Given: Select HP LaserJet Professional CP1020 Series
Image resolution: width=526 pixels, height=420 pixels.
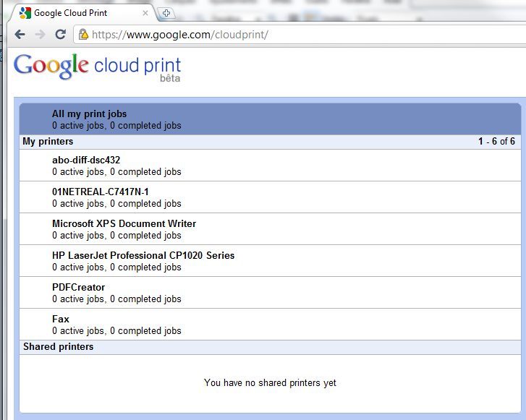Looking at the screenshot, I should (143, 255).
